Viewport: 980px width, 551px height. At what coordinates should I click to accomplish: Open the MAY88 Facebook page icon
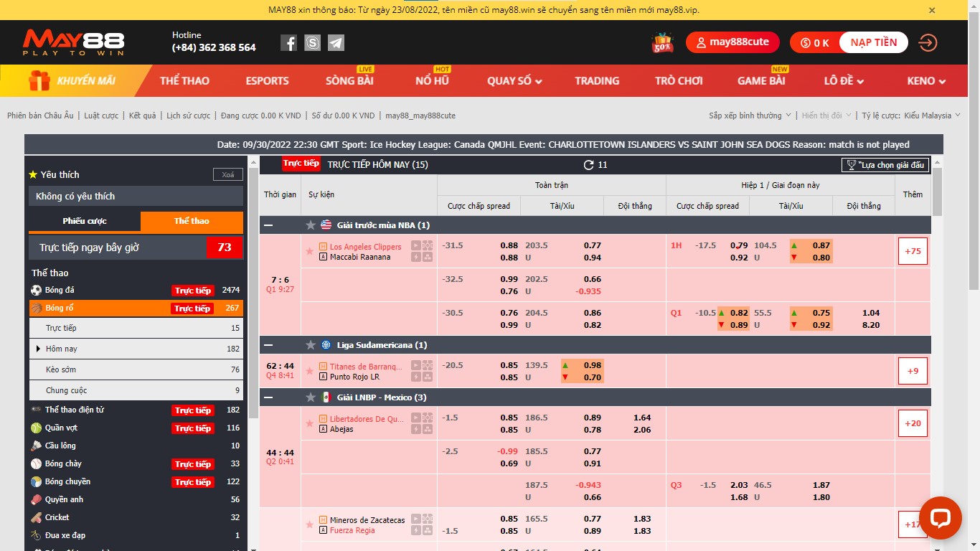(288, 43)
